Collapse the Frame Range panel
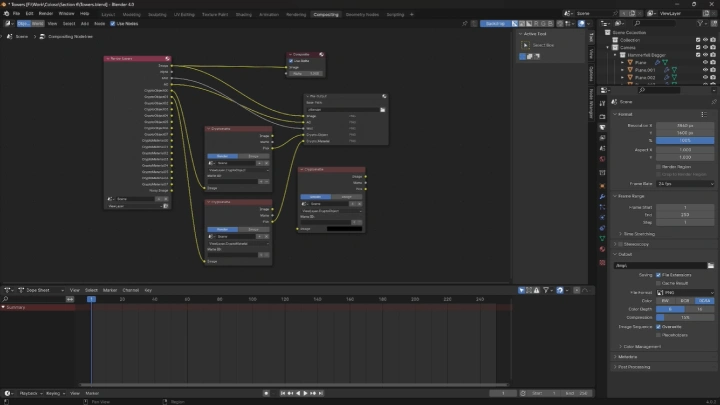 click(x=615, y=196)
